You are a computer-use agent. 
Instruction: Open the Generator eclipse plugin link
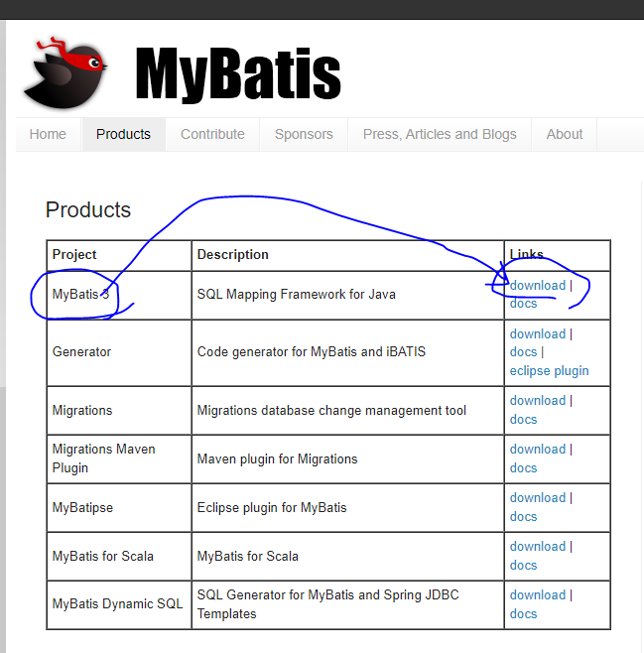[x=549, y=370]
